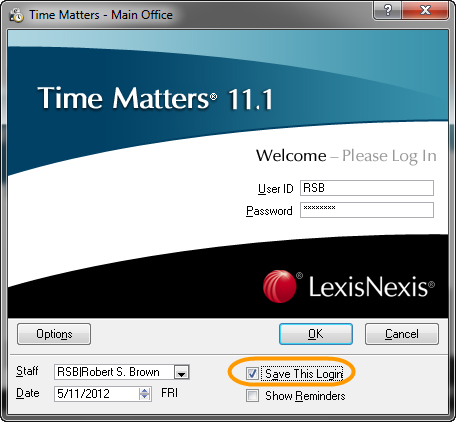Click the Cancel button

pyautogui.click(x=402, y=334)
